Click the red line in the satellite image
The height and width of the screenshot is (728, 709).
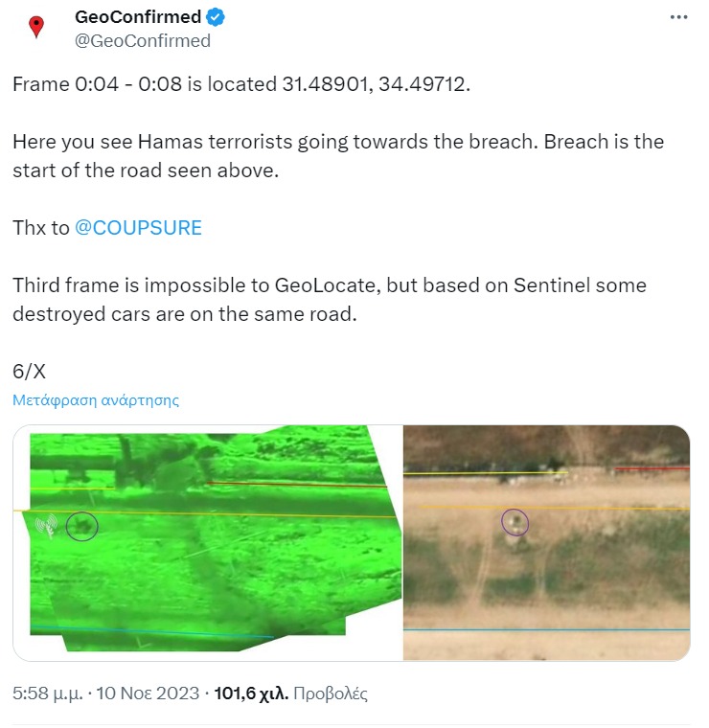coord(652,469)
